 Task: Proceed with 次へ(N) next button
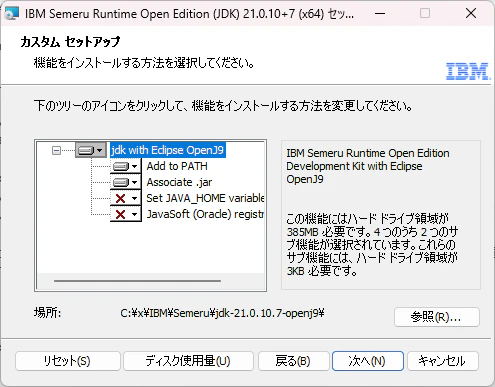pyautogui.click(x=368, y=361)
